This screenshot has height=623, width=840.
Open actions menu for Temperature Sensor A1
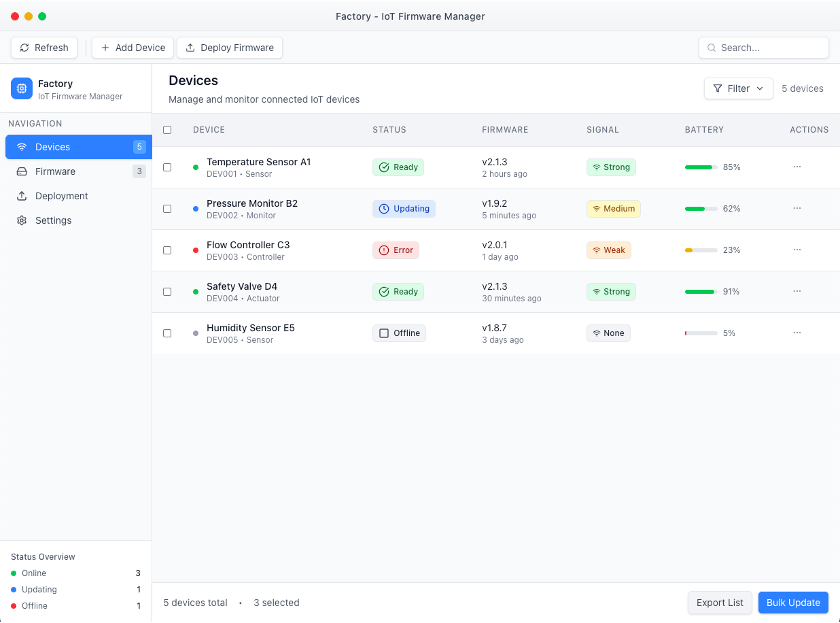[x=797, y=167]
